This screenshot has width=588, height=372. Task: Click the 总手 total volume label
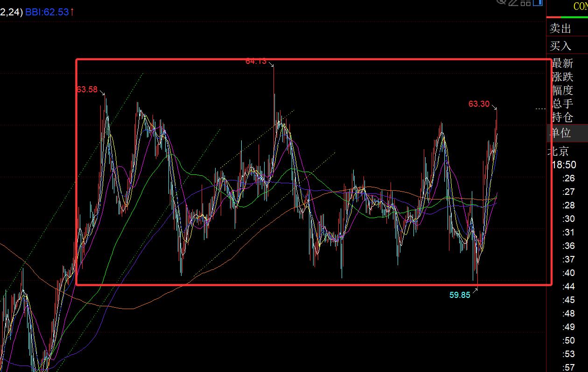[562, 103]
